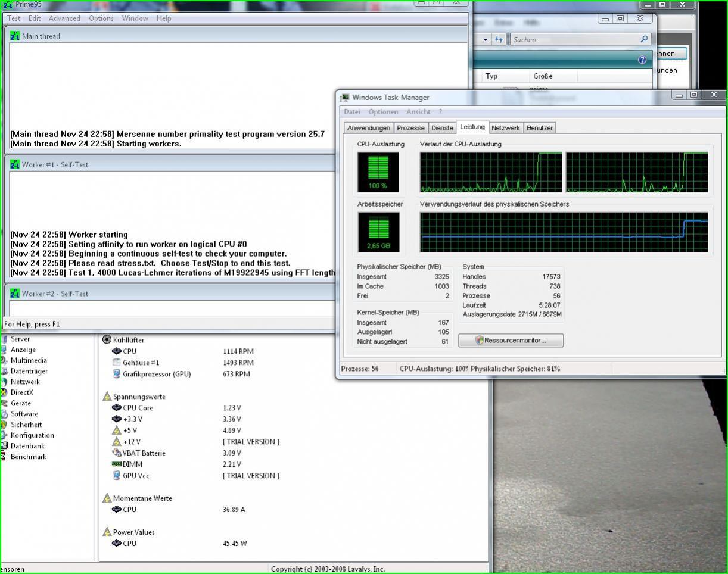Click the Power Values CPU icon

pos(117,543)
